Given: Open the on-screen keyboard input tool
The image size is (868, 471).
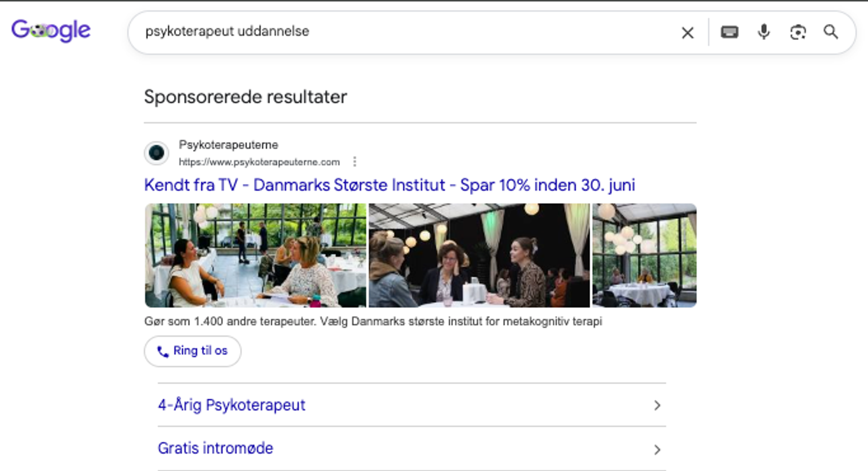Looking at the screenshot, I should point(730,32).
